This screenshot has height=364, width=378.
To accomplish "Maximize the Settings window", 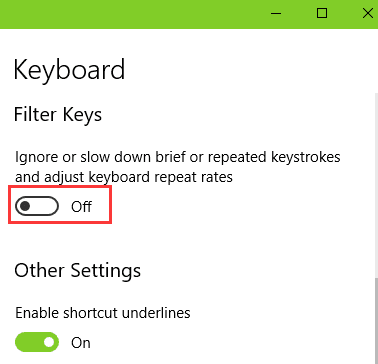I will [322, 13].
